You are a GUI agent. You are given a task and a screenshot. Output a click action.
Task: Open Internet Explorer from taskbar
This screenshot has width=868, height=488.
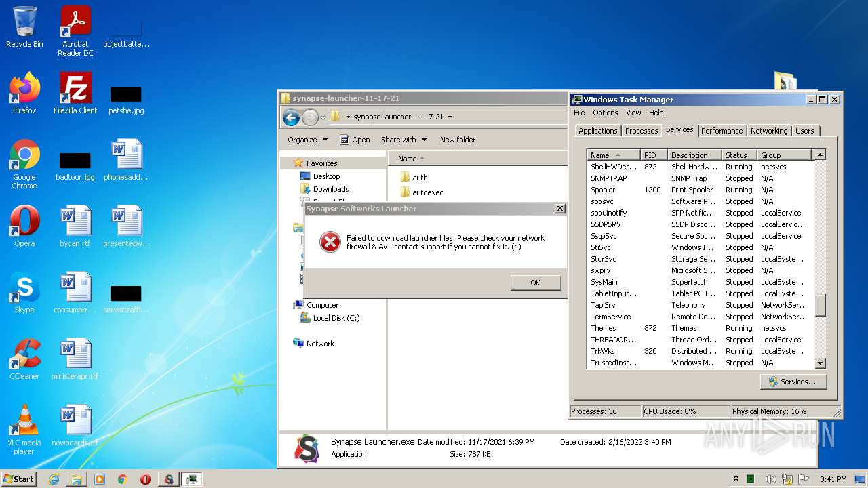click(54, 479)
